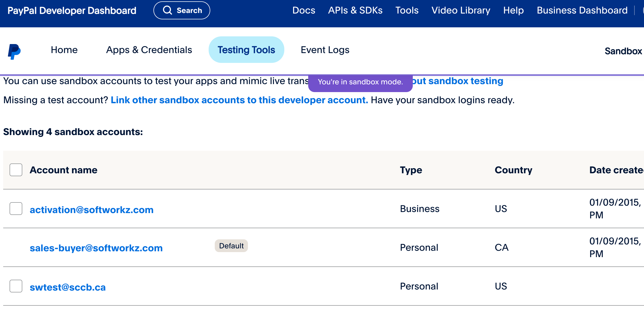Click the date created of activation row

coord(616,209)
